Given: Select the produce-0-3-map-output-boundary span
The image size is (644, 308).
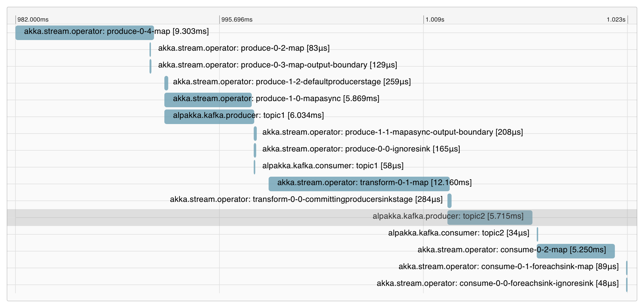Looking at the screenshot, I should tap(151, 65).
